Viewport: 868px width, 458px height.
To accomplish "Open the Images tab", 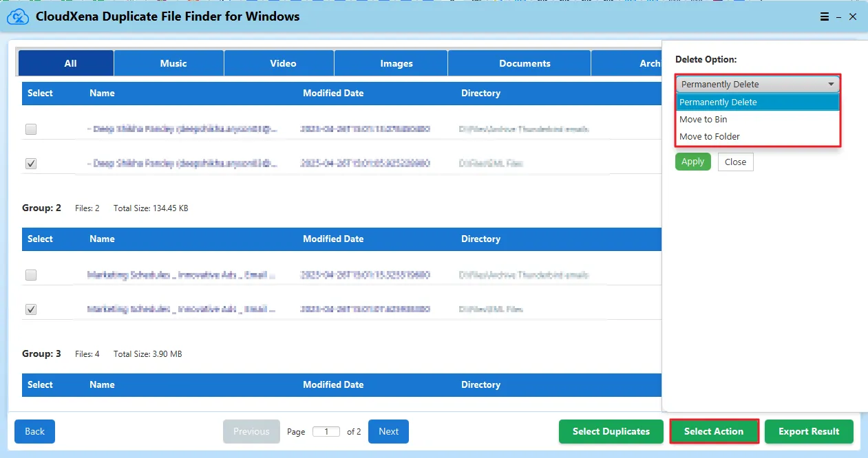I will 396,63.
